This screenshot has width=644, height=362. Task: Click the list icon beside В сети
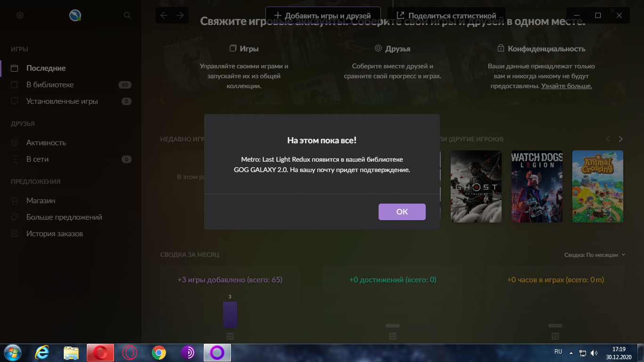click(x=14, y=159)
